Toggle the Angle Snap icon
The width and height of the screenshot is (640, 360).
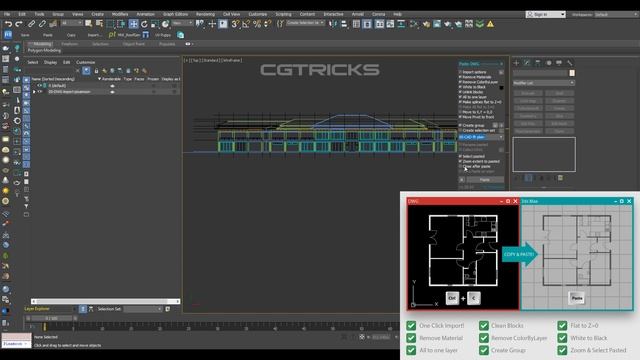tap(246, 24)
